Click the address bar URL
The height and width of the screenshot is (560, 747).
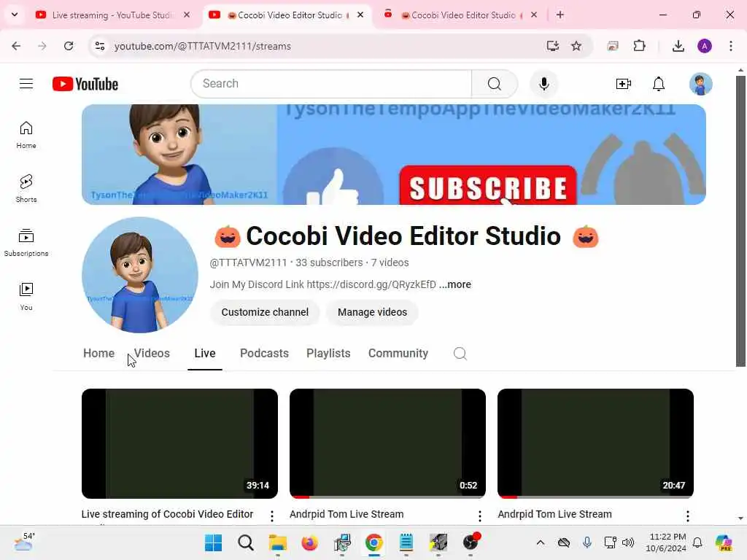pos(203,46)
